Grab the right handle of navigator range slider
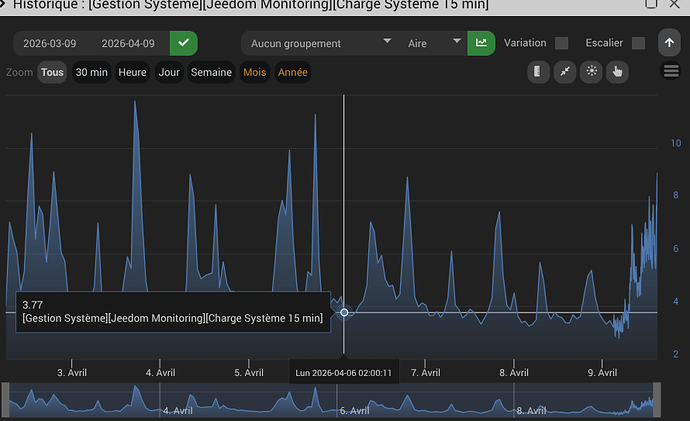 (657, 400)
